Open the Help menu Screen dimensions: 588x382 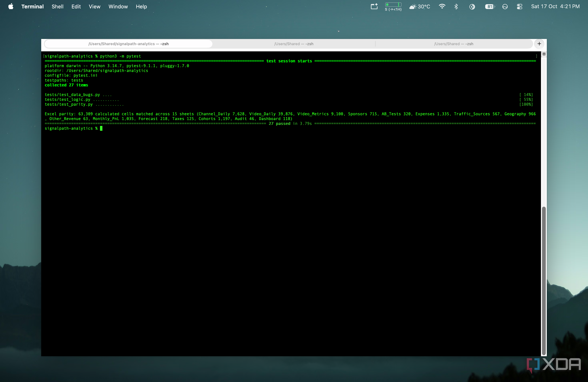coord(141,6)
